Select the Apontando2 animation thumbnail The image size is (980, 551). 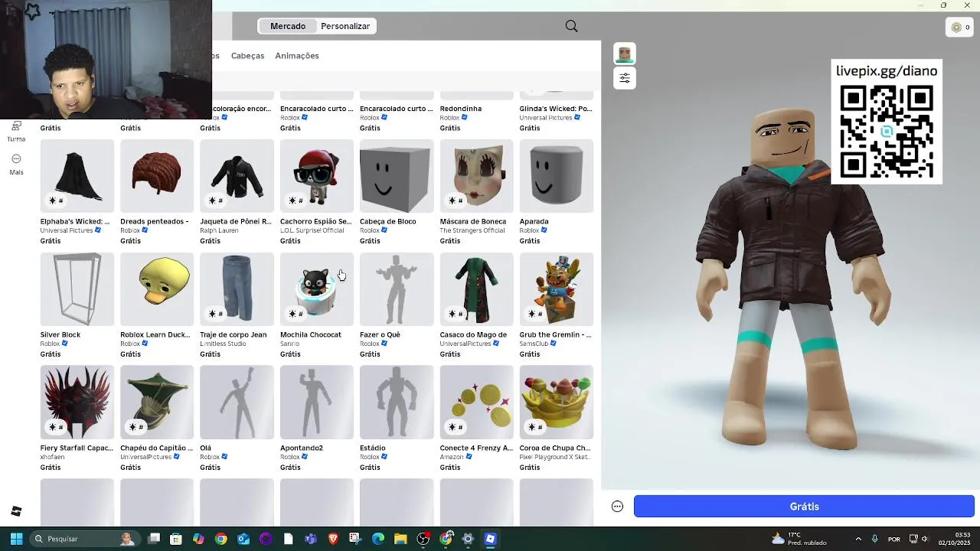pos(317,403)
